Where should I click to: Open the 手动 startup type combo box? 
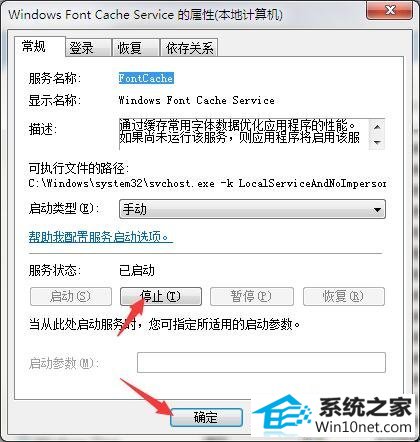[x=252, y=210]
